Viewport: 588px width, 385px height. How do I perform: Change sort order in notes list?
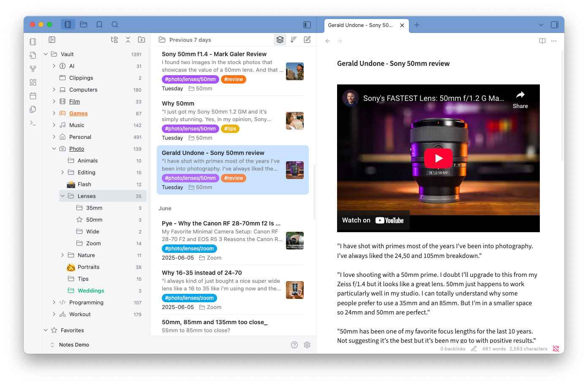294,40
